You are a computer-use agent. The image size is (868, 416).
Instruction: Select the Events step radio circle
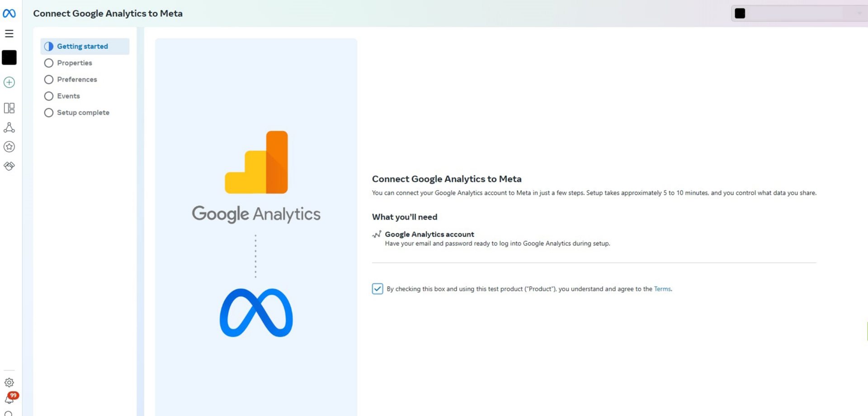[x=49, y=96]
